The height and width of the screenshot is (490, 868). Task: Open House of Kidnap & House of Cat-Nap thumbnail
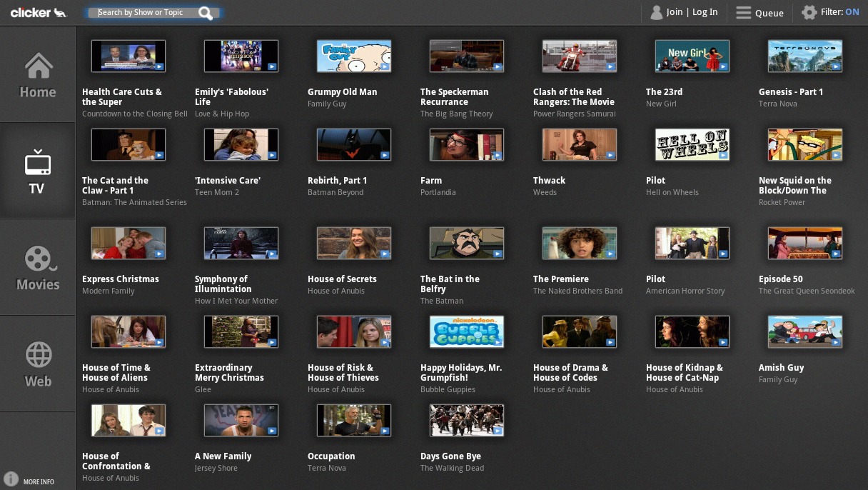(x=692, y=332)
